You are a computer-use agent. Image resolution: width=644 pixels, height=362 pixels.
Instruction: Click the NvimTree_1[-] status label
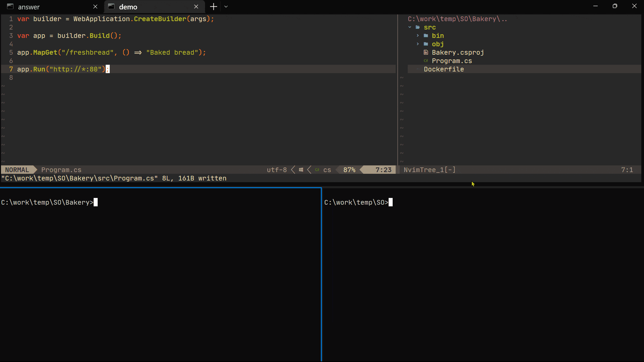[x=430, y=170]
